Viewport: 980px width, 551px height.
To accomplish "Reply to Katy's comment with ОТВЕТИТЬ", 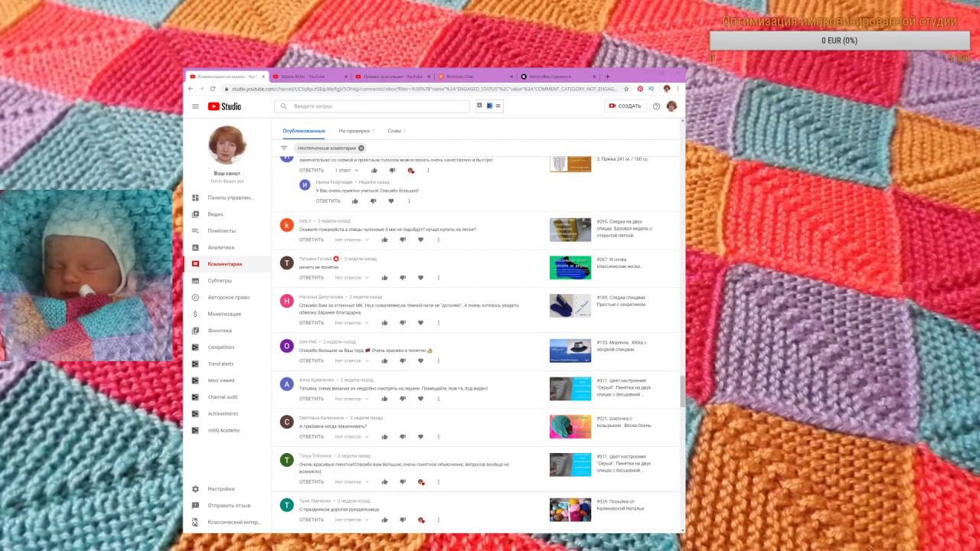I will pyautogui.click(x=312, y=240).
